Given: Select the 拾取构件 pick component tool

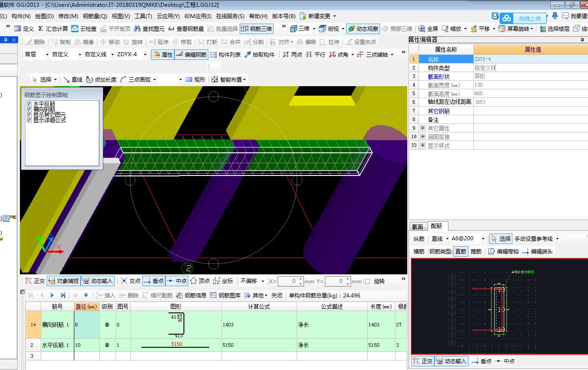Looking at the screenshot, I should pos(259,54).
